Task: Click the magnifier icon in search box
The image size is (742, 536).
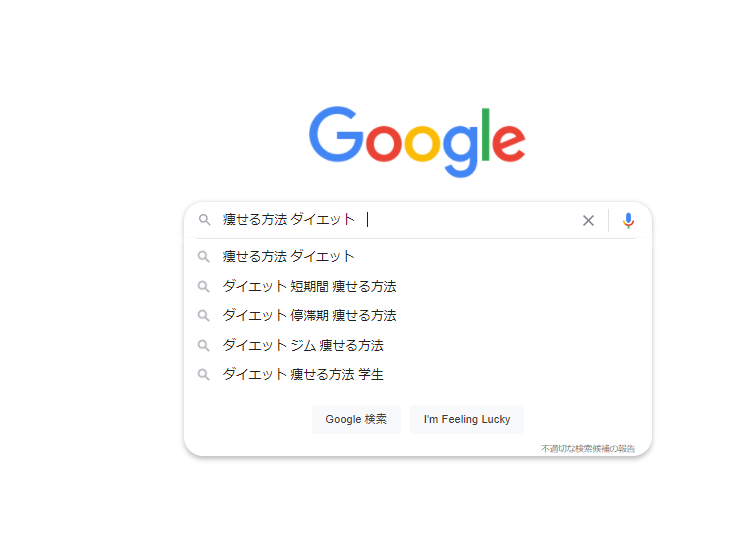Action: (204, 220)
